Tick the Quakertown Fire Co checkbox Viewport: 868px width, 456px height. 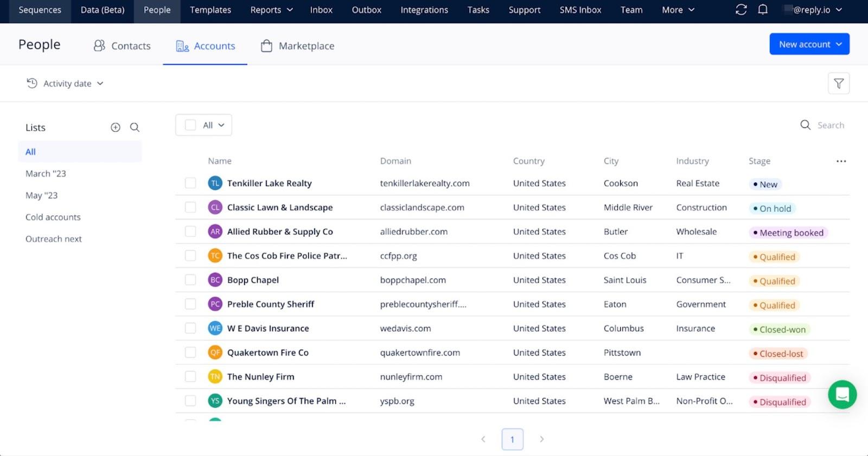(x=190, y=352)
